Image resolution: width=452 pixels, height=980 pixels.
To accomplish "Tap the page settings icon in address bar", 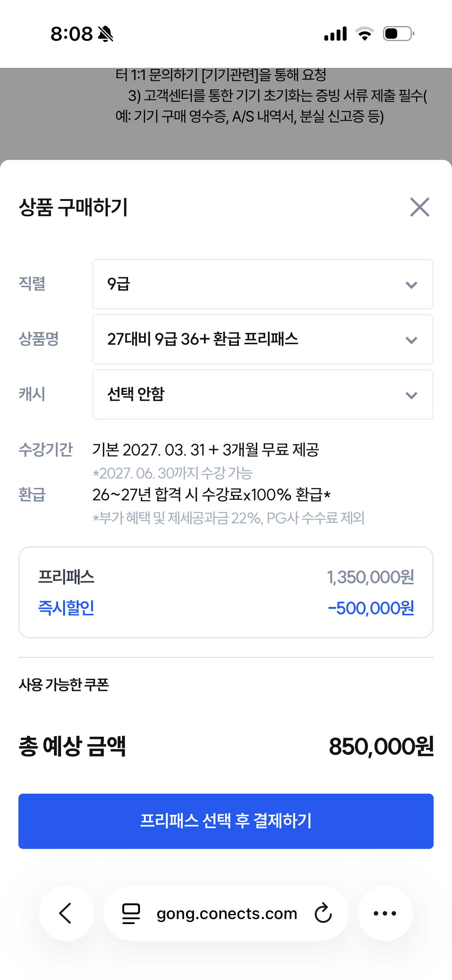I will coord(131,913).
